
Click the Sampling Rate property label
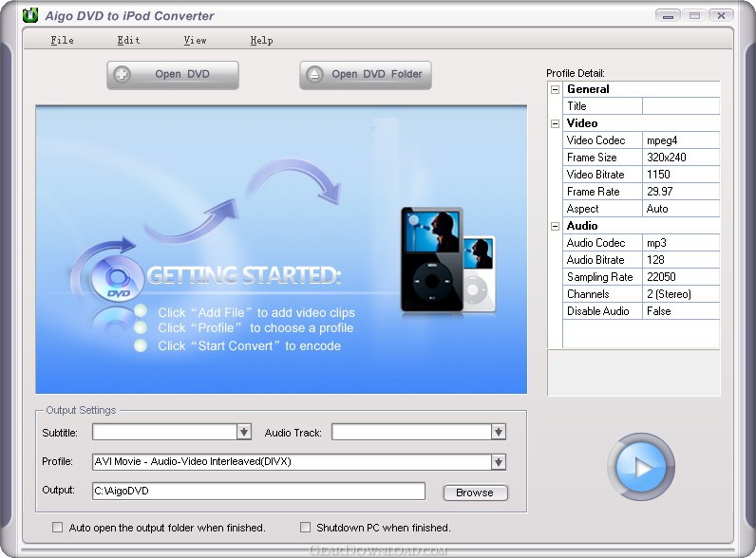[600, 277]
